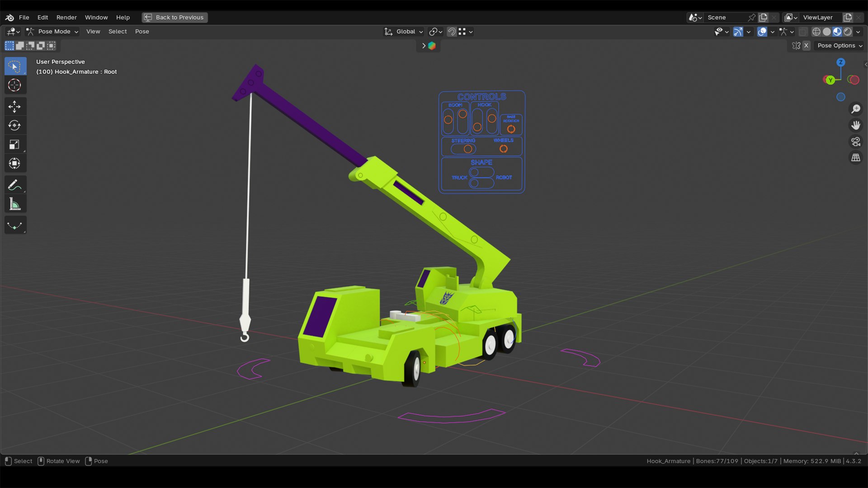Toggle the camera view icon
The height and width of the screenshot is (488, 868).
856,142
